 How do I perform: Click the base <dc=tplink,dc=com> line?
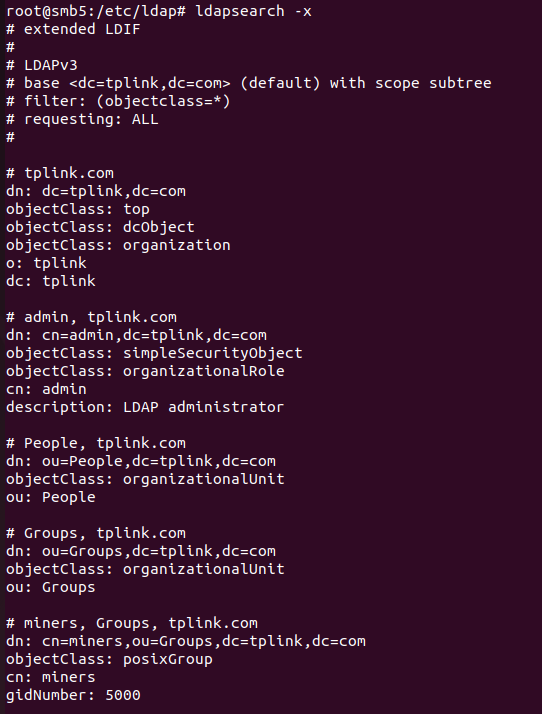(x=249, y=83)
